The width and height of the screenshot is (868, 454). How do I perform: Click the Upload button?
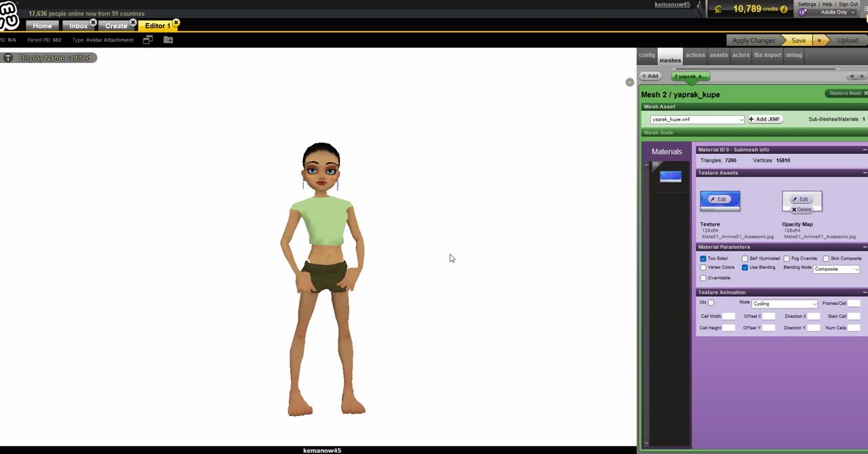point(848,41)
